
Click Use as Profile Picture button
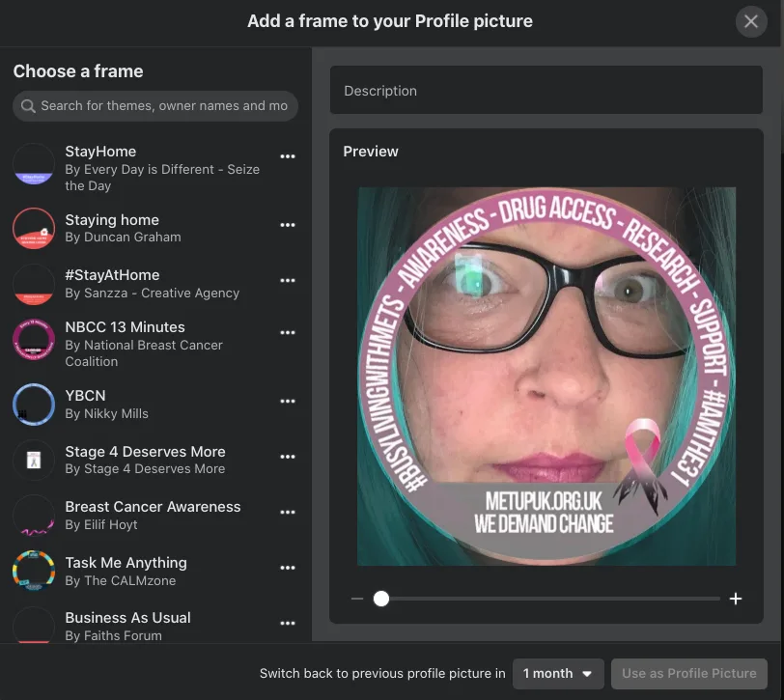689,674
